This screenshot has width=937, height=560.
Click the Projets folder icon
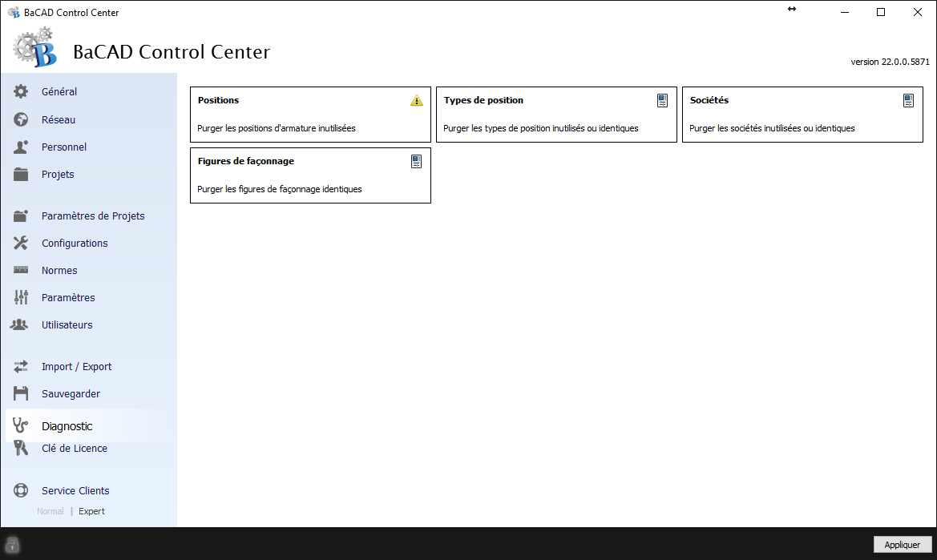(21, 175)
